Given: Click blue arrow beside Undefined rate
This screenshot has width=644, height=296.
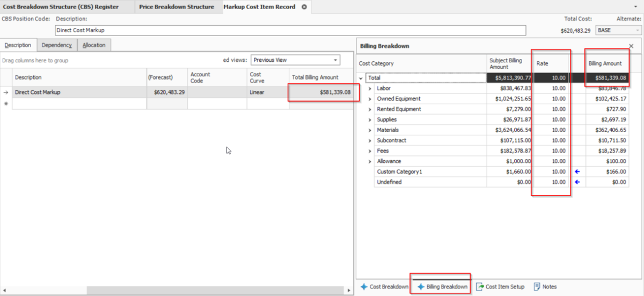Looking at the screenshot, I should pos(577,182).
